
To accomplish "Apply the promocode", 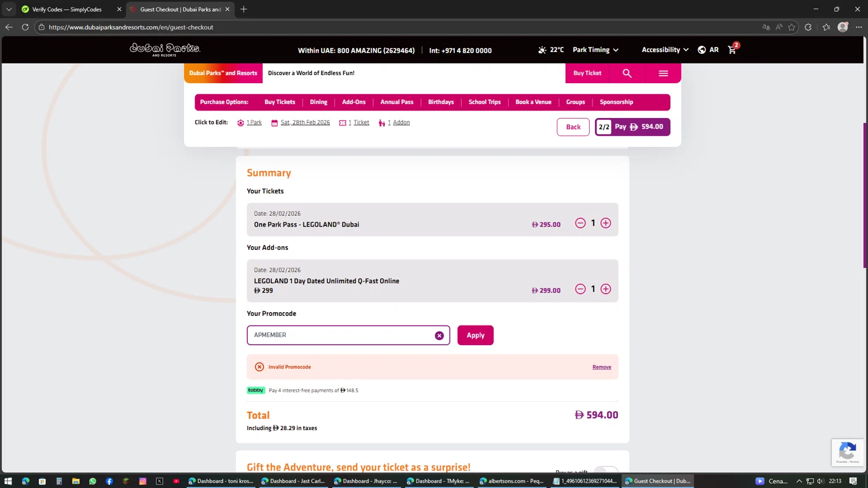I will (475, 335).
